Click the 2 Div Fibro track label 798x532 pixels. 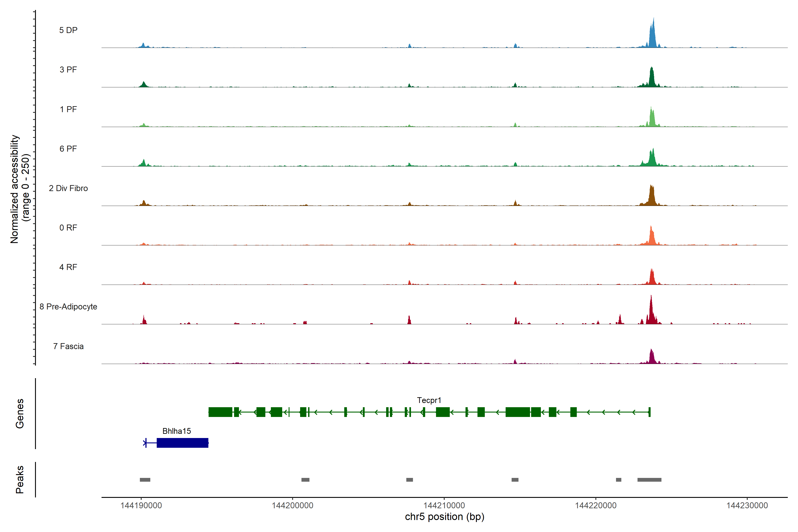coord(68,188)
